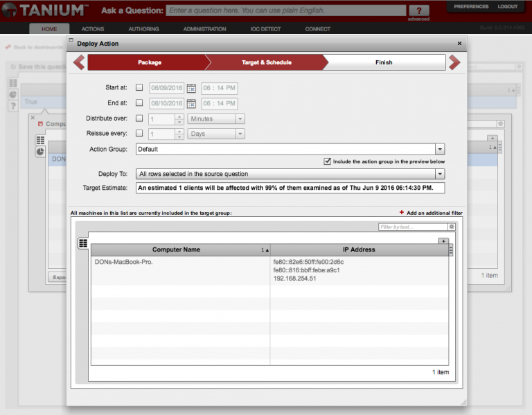Click Add an additional filter link

434,213
